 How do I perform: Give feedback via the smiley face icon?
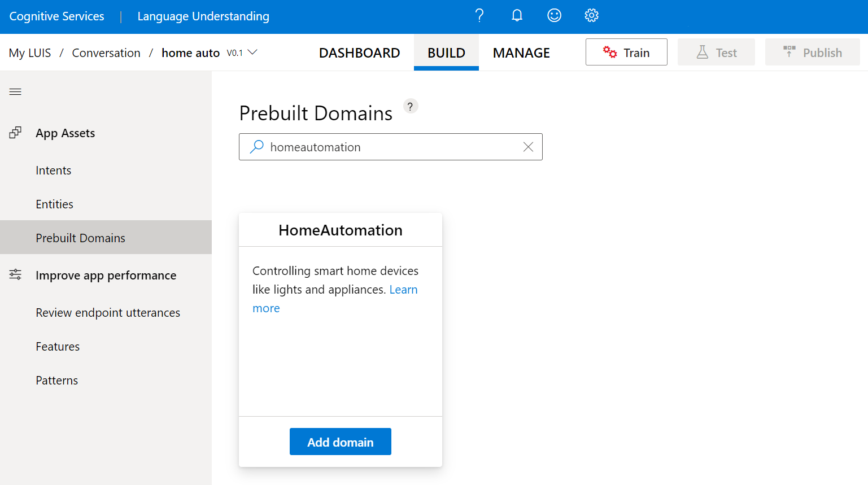[x=554, y=15]
